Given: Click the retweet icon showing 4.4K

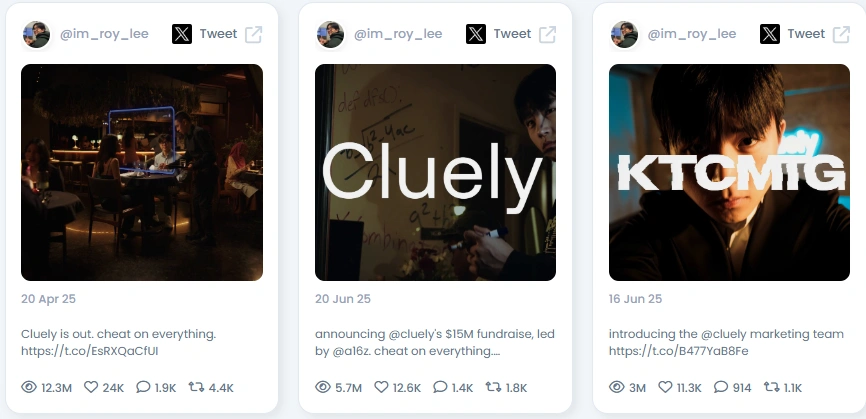Looking at the screenshot, I should click(x=196, y=387).
